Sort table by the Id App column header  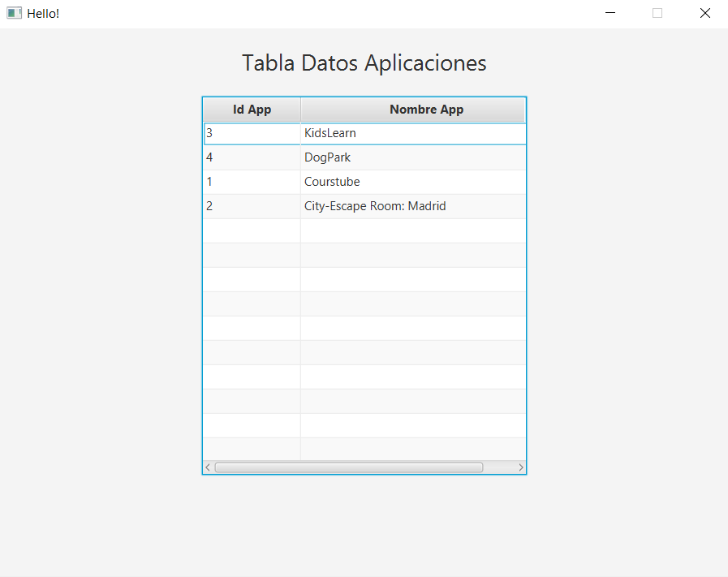click(x=252, y=109)
